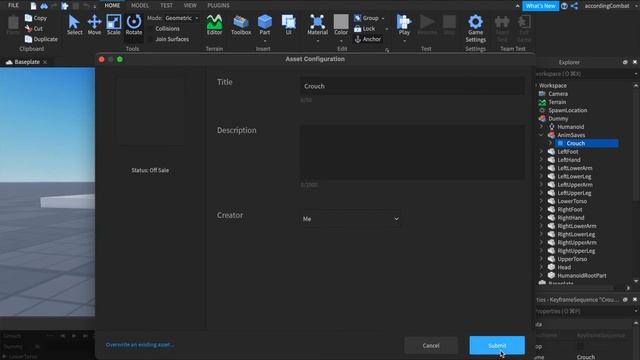This screenshot has width=640, height=360.
Task: Switch to the VIEW ribbon tab
Action: [x=190, y=5]
